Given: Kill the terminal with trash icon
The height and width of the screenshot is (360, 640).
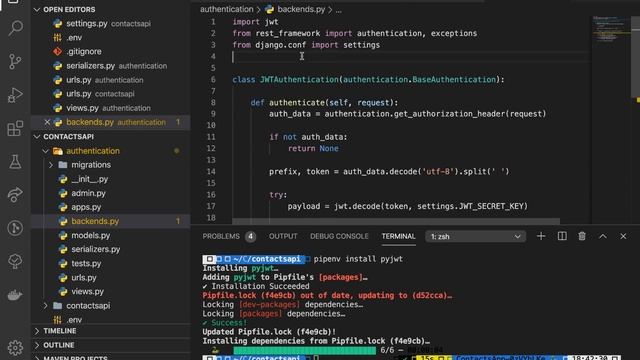Looking at the screenshot, I should 582,236.
